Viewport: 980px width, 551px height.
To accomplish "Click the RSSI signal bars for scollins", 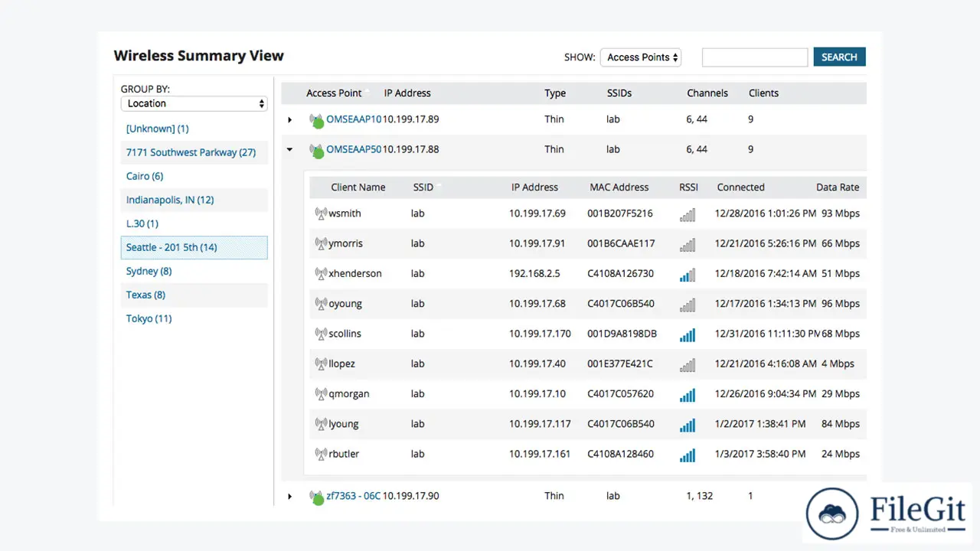I will tap(688, 334).
